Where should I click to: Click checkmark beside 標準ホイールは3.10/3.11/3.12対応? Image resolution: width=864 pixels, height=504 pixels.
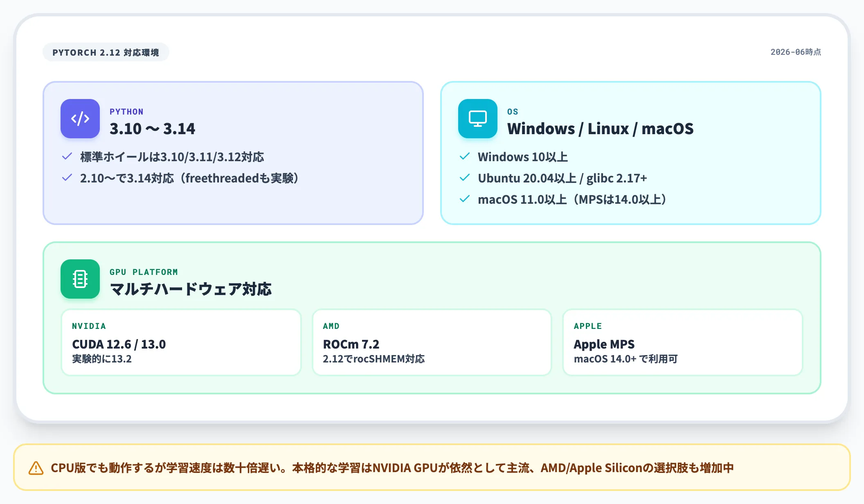coord(67,156)
